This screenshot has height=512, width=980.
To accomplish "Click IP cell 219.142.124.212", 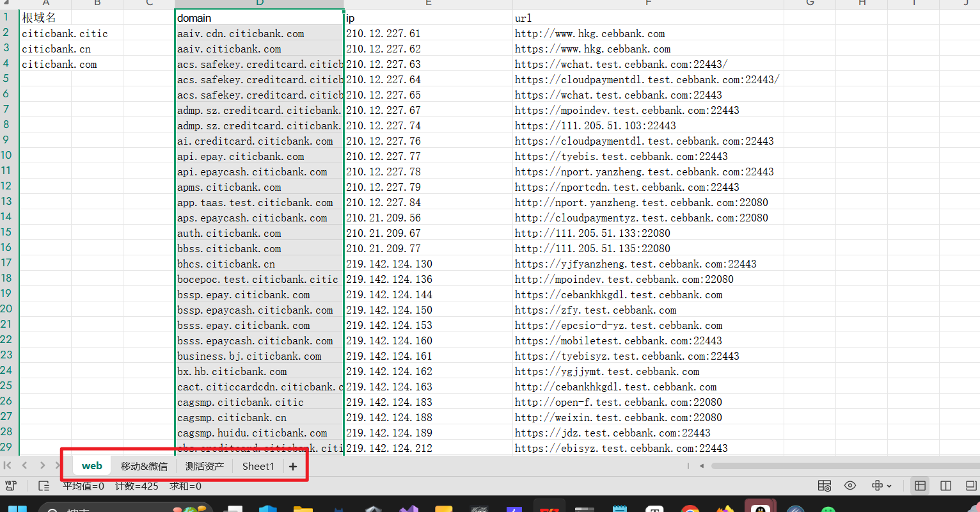I will pyautogui.click(x=429, y=448).
